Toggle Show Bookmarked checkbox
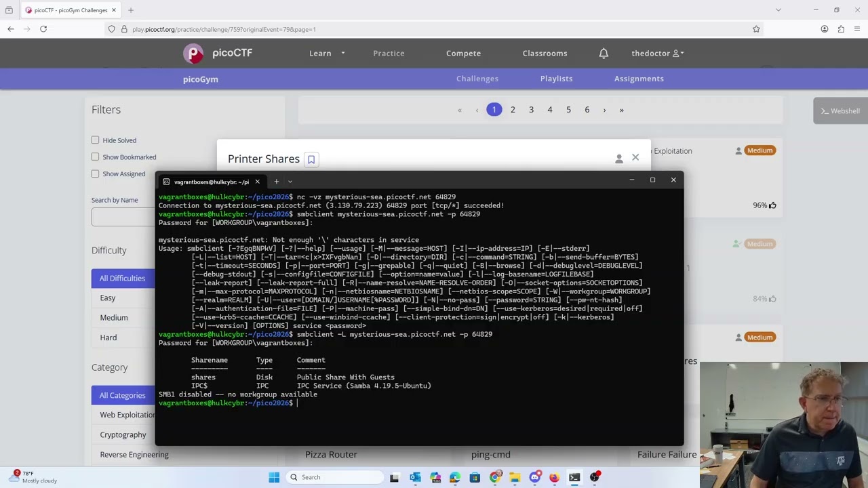The image size is (868, 488). (x=95, y=157)
